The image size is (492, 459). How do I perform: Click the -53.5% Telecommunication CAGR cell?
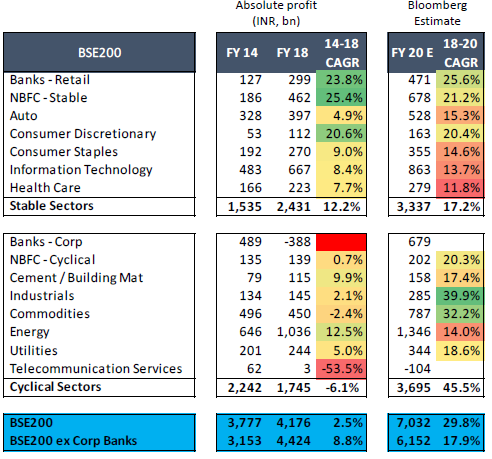341,369
